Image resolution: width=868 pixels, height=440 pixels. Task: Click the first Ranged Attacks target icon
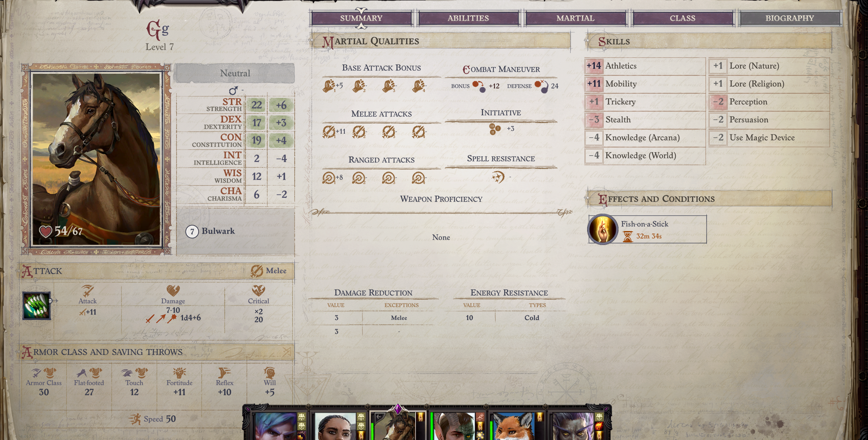point(328,178)
